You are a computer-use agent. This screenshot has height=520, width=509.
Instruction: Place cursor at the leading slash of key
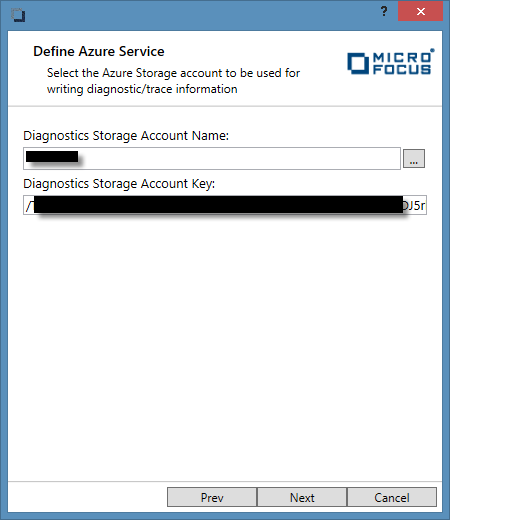tap(29, 206)
